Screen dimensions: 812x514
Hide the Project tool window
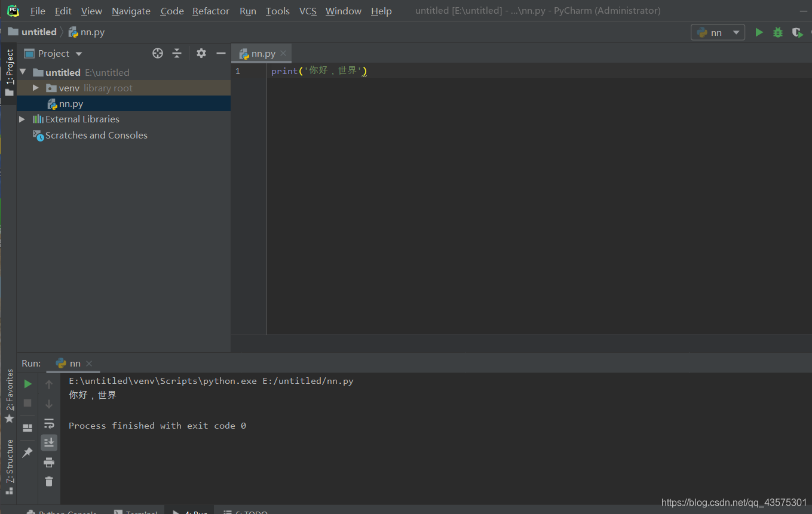pos(220,53)
